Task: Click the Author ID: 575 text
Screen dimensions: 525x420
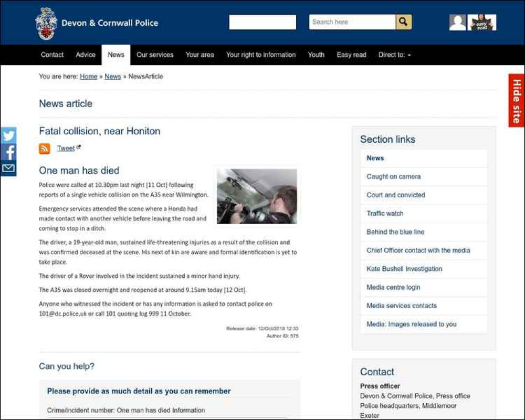Action: point(282,336)
